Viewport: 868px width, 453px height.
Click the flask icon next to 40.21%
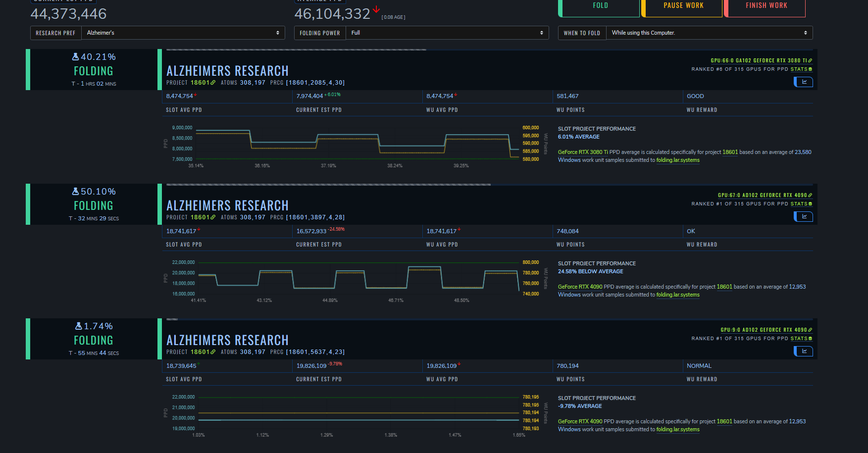point(76,57)
